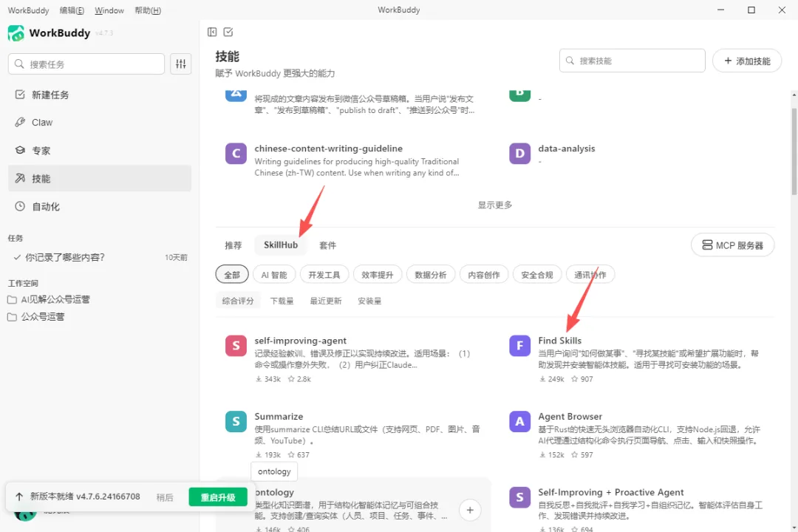The image size is (798, 532).
Task: Click the purple F icon of Find Skills
Action: coord(519,346)
